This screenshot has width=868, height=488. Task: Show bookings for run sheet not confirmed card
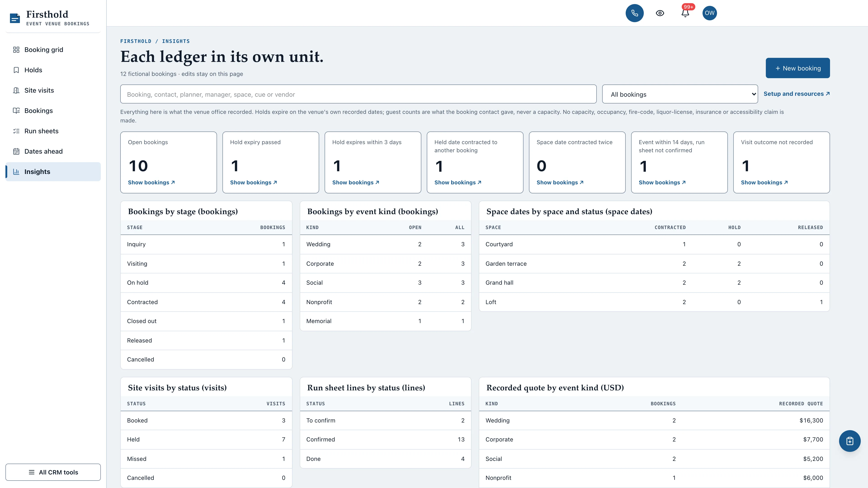coord(662,183)
